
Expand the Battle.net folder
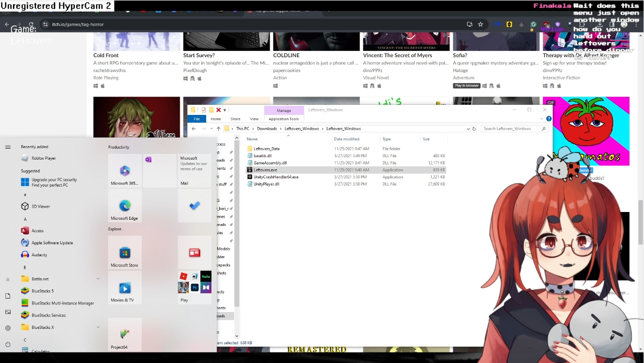[98, 279]
